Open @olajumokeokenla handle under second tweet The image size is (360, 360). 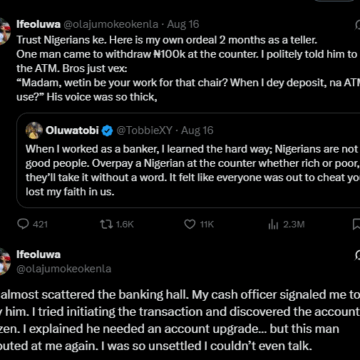(x=64, y=269)
